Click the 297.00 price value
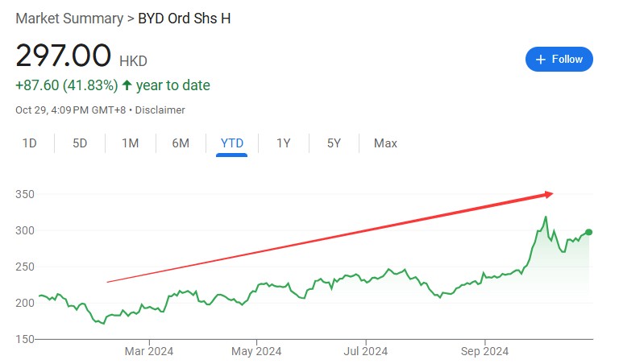619x364 pixels. [64, 56]
